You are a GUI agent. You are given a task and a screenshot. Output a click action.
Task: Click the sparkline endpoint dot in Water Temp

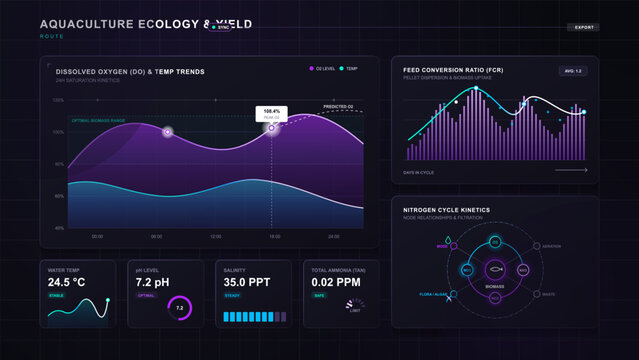pos(108,300)
